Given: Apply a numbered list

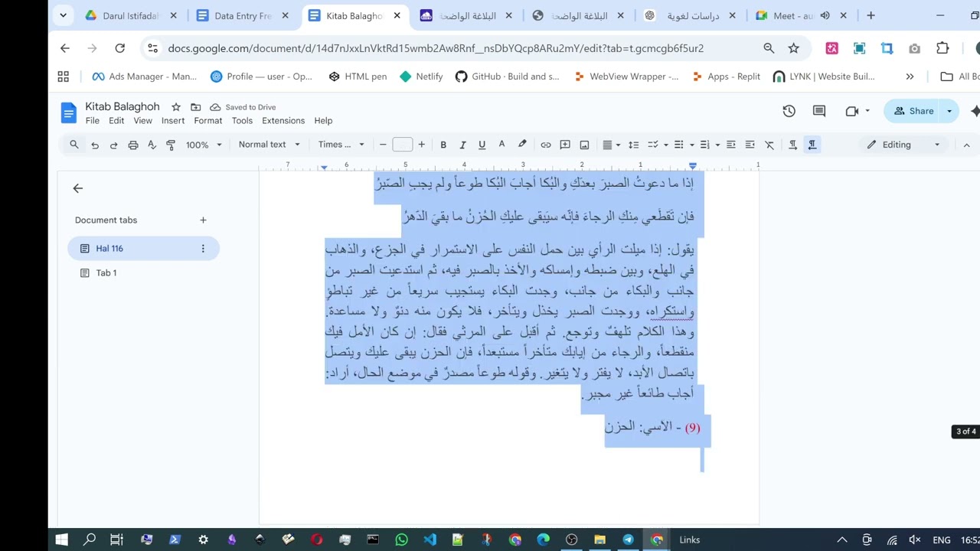Looking at the screenshot, I should coord(705,145).
